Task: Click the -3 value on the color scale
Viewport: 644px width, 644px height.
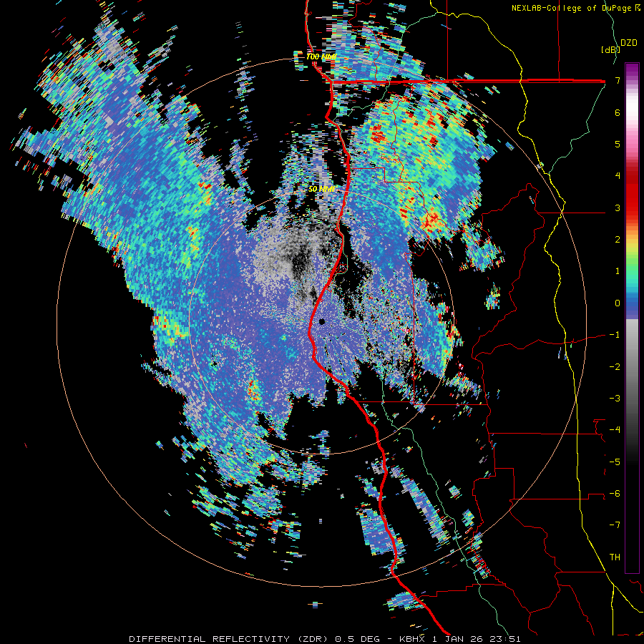Action: [615, 399]
